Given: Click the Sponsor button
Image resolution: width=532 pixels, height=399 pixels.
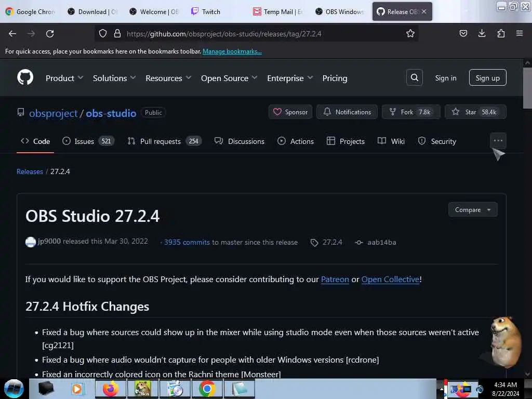Looking at the screenshot, I should coord(290,112).
